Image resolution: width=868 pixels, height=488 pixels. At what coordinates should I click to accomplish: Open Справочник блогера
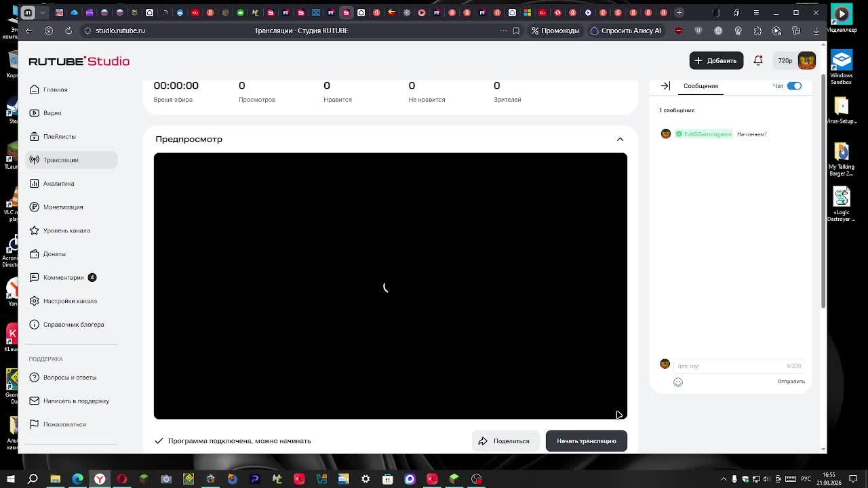tap(71, 325)
